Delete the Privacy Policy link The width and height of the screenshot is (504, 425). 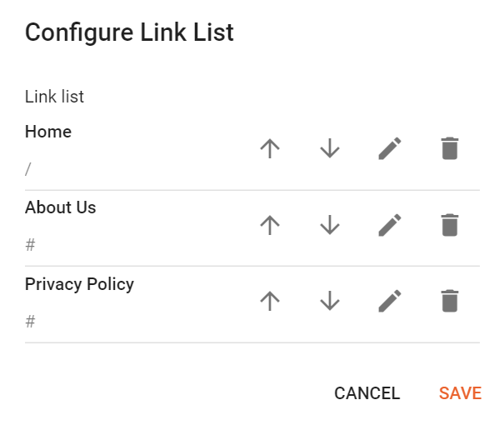tap(450, 301)
